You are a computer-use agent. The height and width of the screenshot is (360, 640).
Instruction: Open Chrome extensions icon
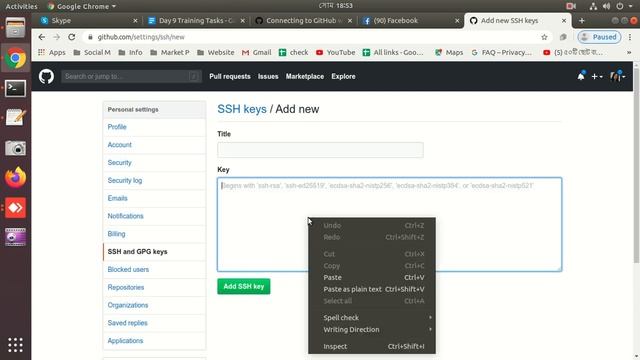(563, 37)
